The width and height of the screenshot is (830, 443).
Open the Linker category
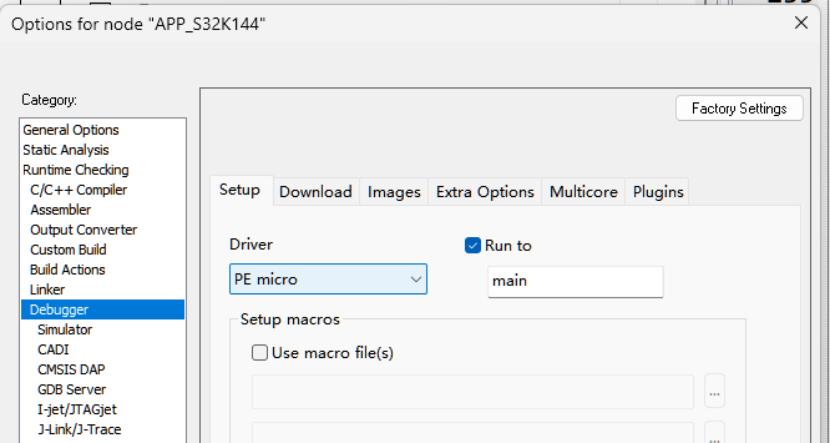48,290
